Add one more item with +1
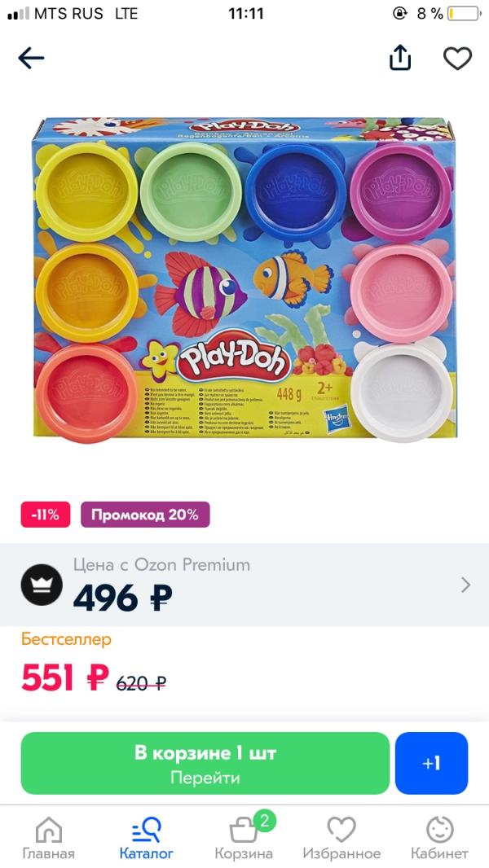 431,764
